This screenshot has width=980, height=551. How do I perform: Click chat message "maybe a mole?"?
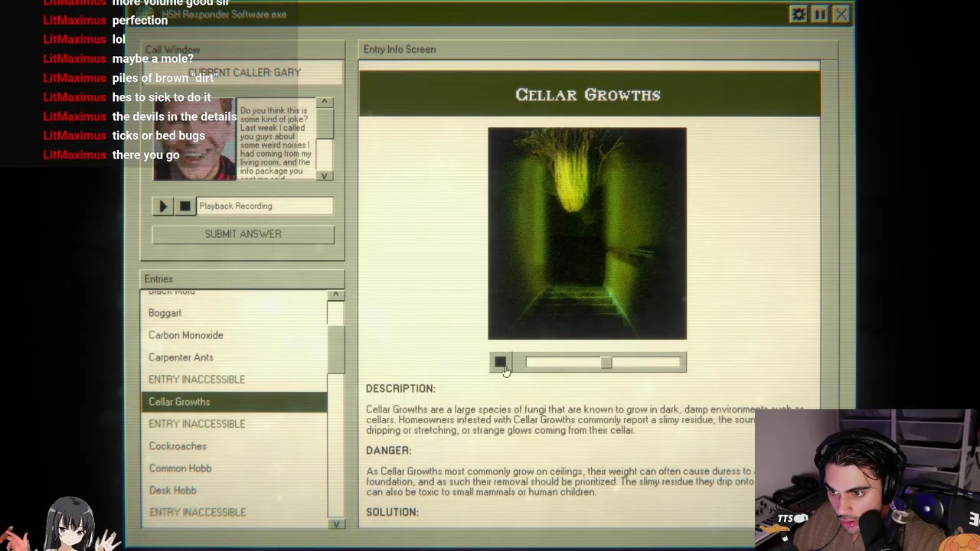pos(152,59)
